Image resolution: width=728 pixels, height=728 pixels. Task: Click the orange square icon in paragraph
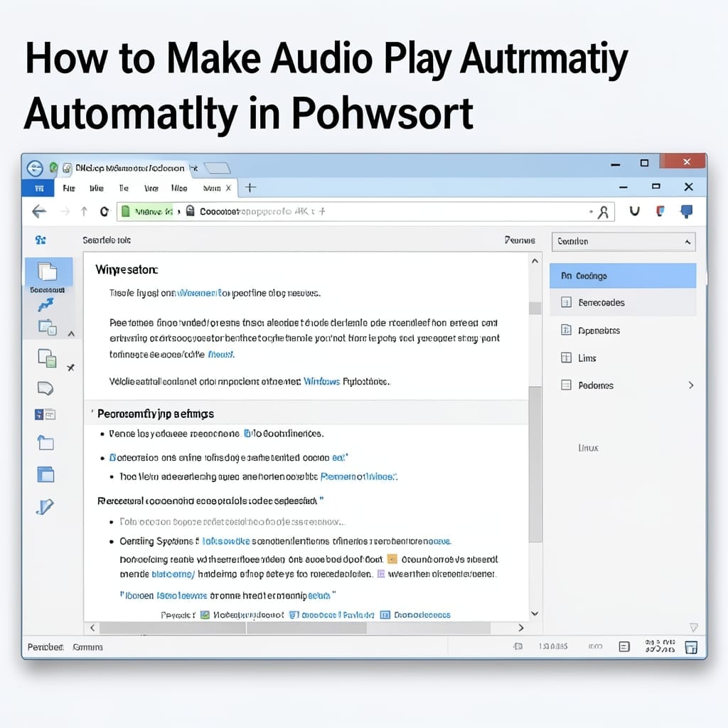tap(392, 559)
